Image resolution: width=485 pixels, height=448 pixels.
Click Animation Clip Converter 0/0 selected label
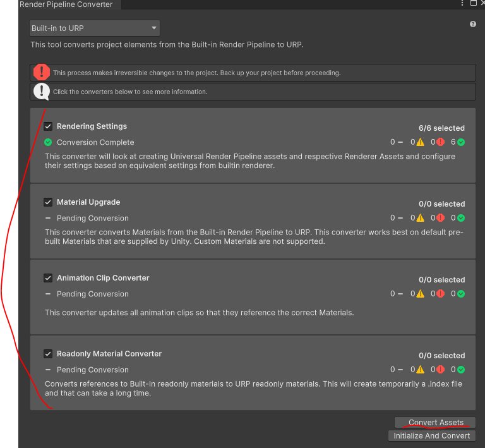point(441,280)
